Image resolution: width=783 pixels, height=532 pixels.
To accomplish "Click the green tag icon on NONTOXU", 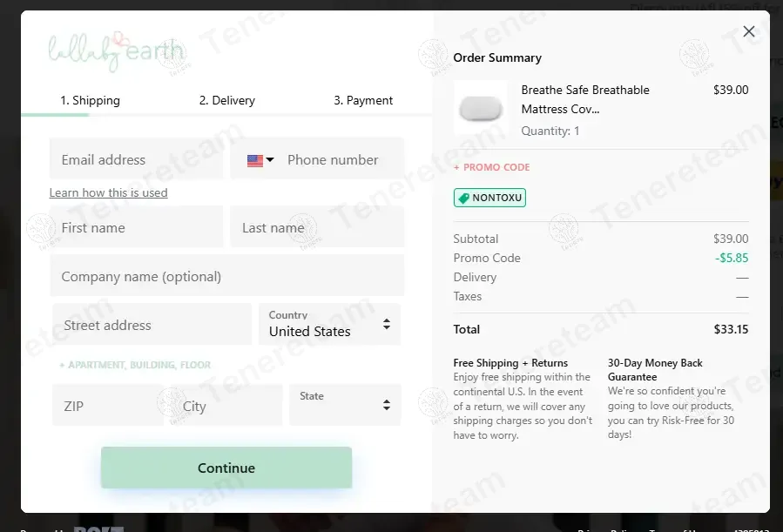I will click(x=464, y=199).
